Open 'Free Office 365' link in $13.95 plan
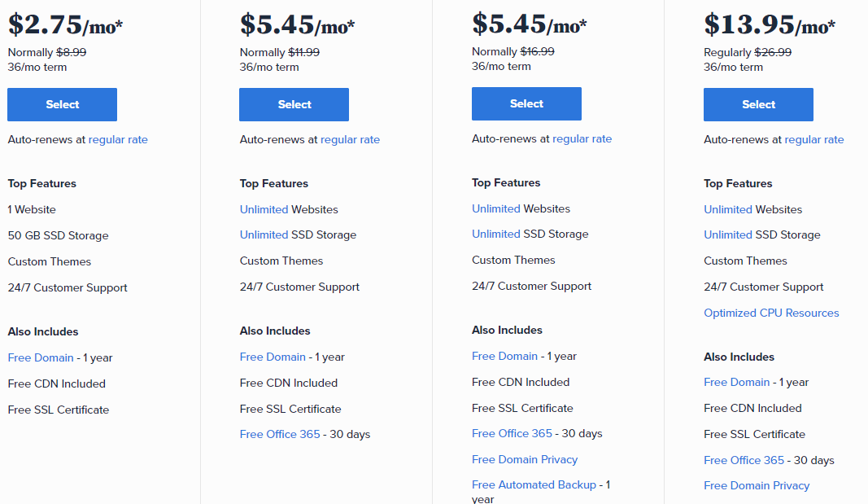The height and width of the screenshot is (504, 868). tap(744, 461)
